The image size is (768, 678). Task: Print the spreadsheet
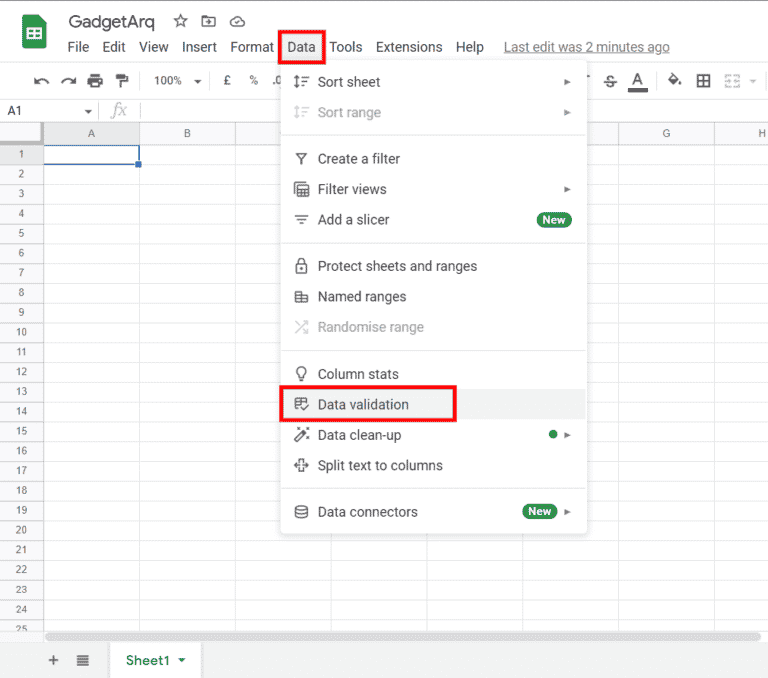click(x=95, y=81)
